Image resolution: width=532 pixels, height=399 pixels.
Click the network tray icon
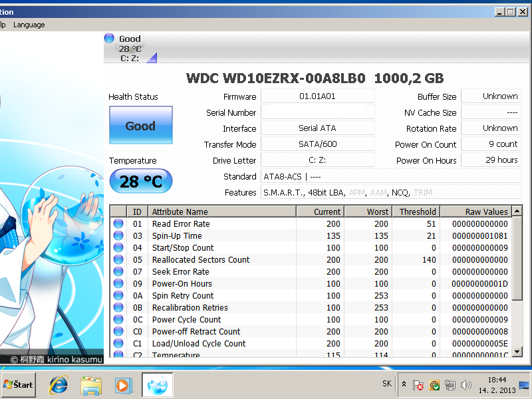click(x=450, y=385)
